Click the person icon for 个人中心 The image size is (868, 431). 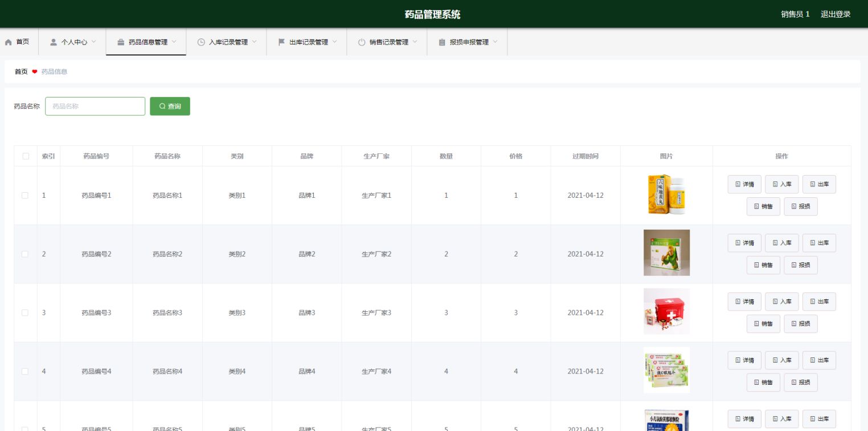tap(54, 42)
